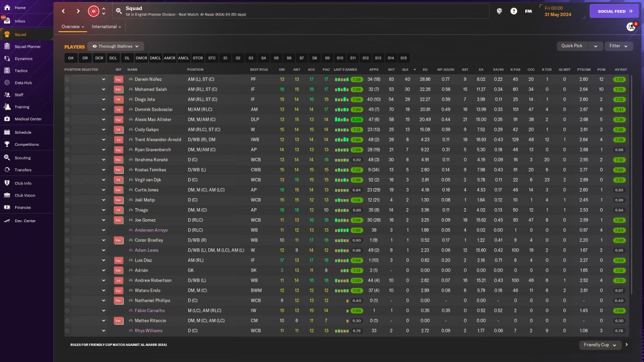Click the squad search field
Screen dimensions: 644x362
[x=302, y=11]
